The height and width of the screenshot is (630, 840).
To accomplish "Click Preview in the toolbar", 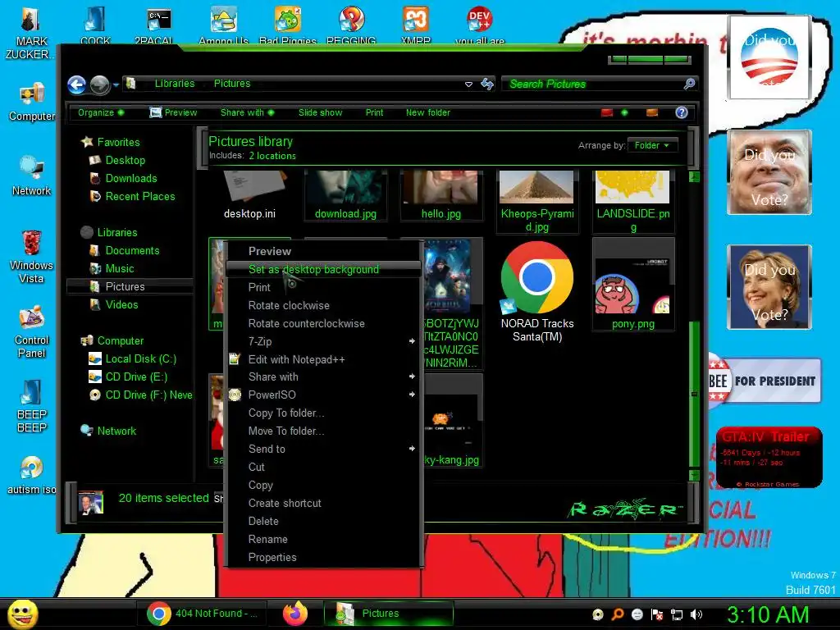I will pyautogui.click(x=174, y=112).
